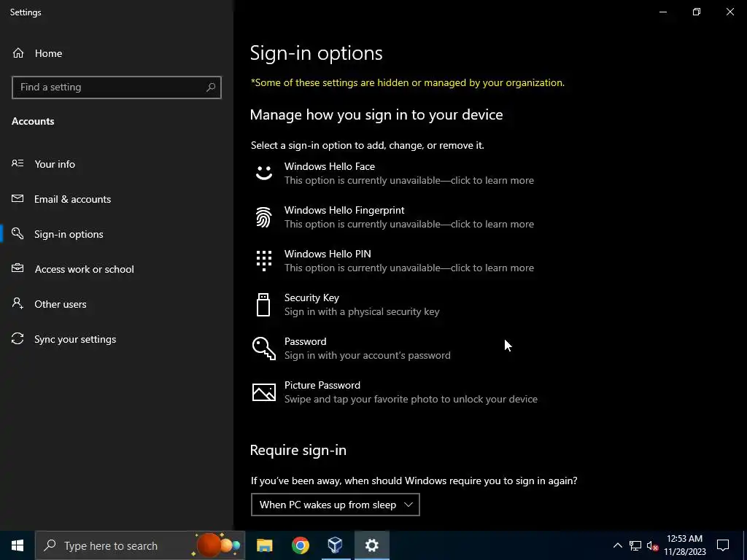Click the Email & accounts envelope icon
This screenshot has width=747, height=560.
coord(18,198)
